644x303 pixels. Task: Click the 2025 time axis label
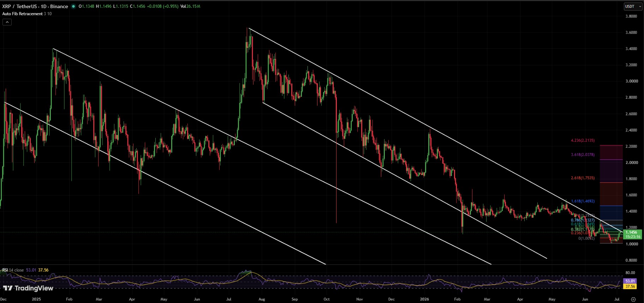pos(36,299)
